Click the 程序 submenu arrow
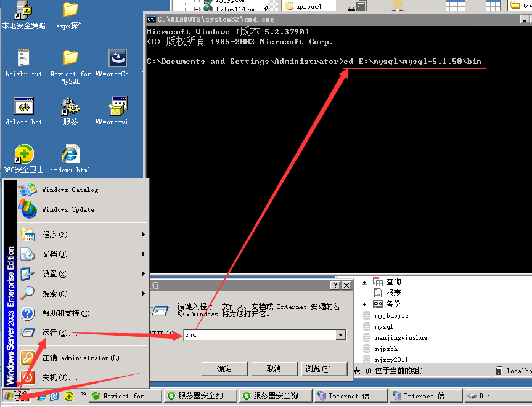532x407 pixels. click(x=144, y=235)
